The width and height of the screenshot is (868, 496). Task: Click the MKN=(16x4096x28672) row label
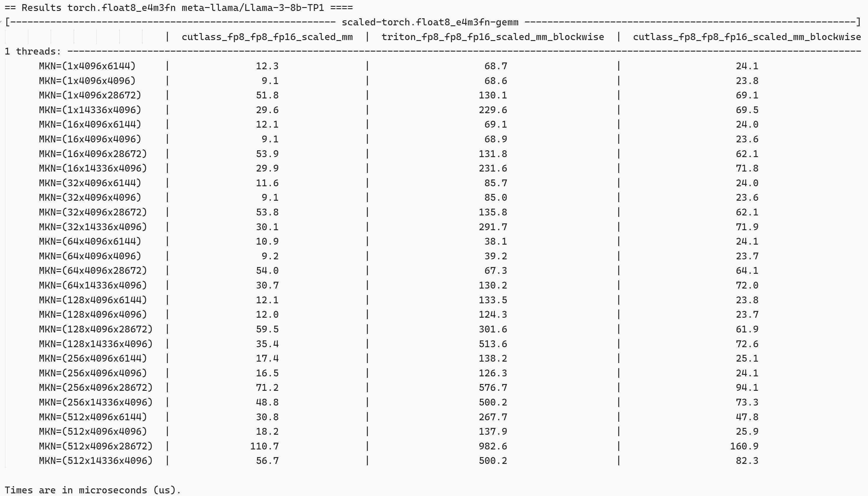(93, 154)
